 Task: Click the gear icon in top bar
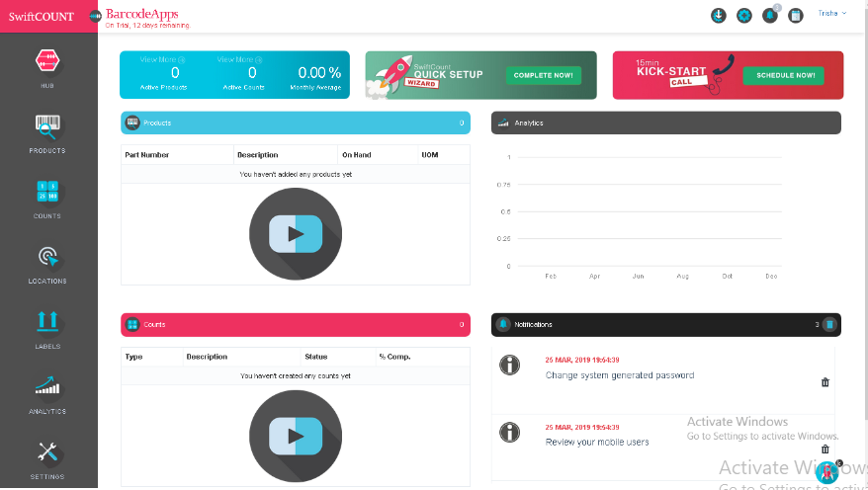(744, 16)
